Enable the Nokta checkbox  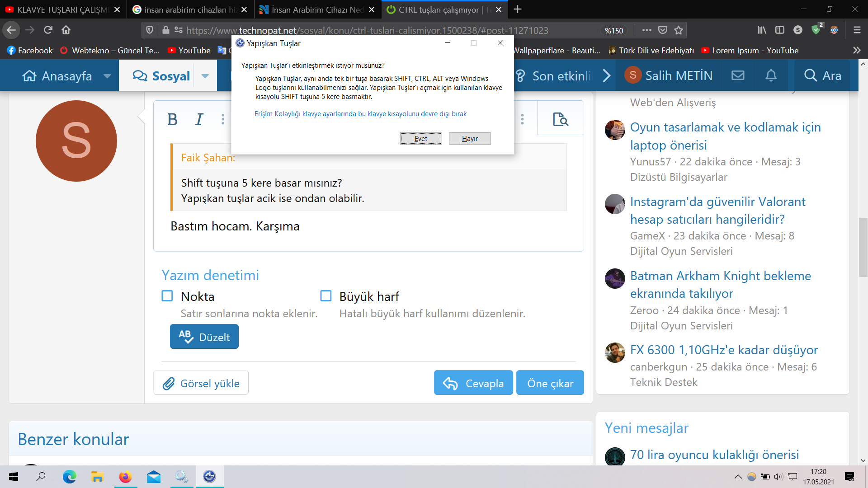pos(167,296)
